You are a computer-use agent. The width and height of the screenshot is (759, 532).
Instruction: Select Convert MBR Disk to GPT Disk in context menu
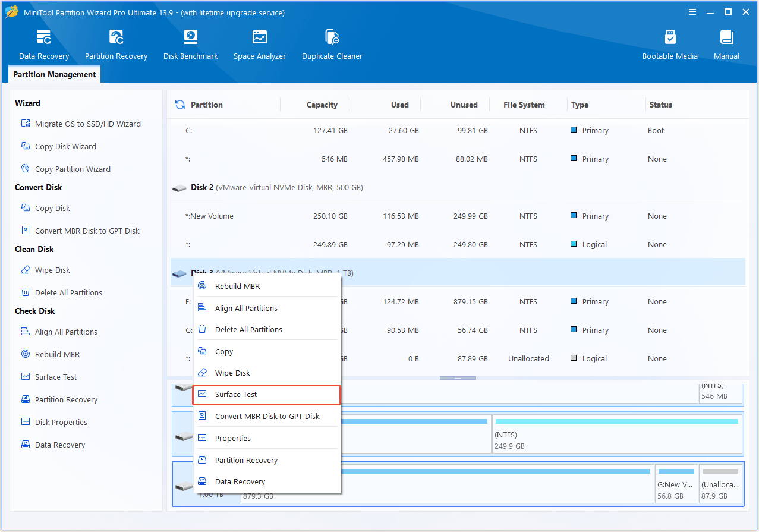[266, 416]
